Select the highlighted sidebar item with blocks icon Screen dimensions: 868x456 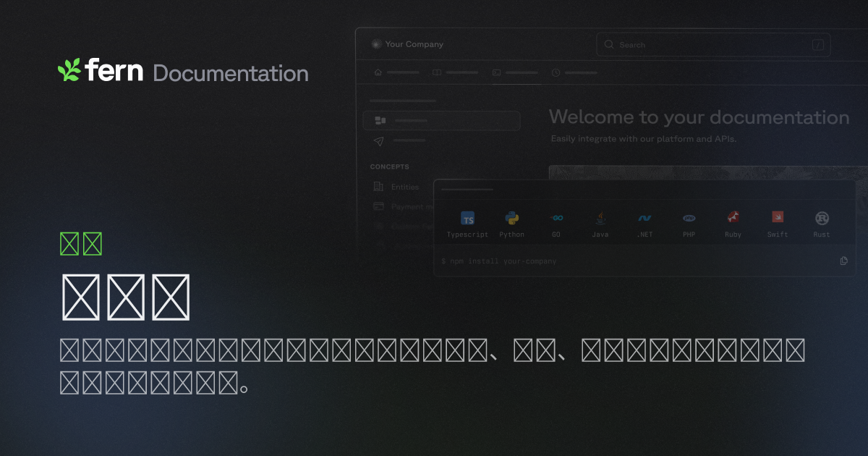click(x=441, y=120)
